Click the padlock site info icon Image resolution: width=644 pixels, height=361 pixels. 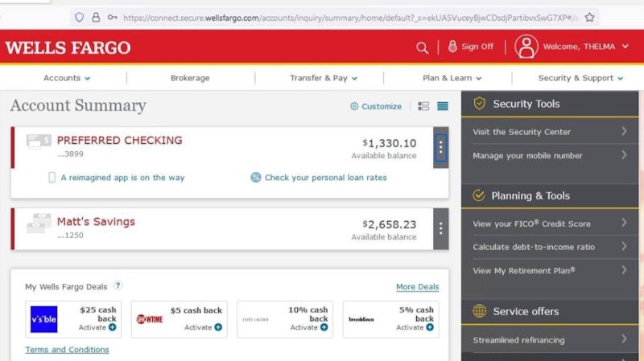(96, 17)
